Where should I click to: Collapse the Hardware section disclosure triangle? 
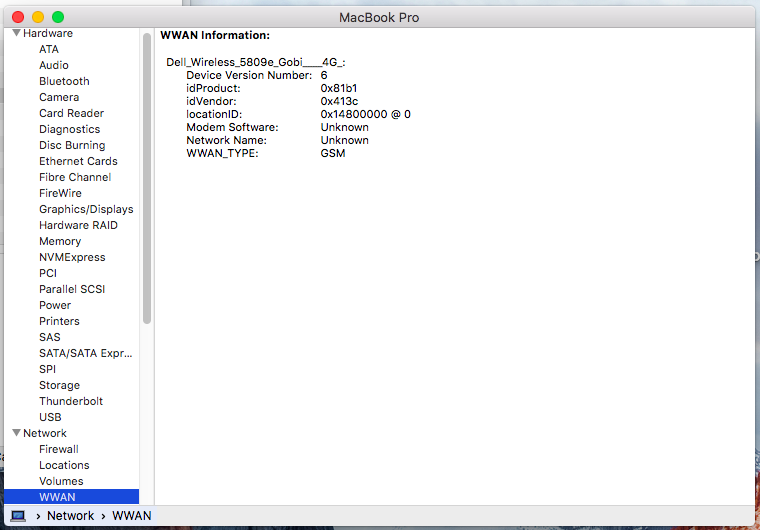(16, 33)
